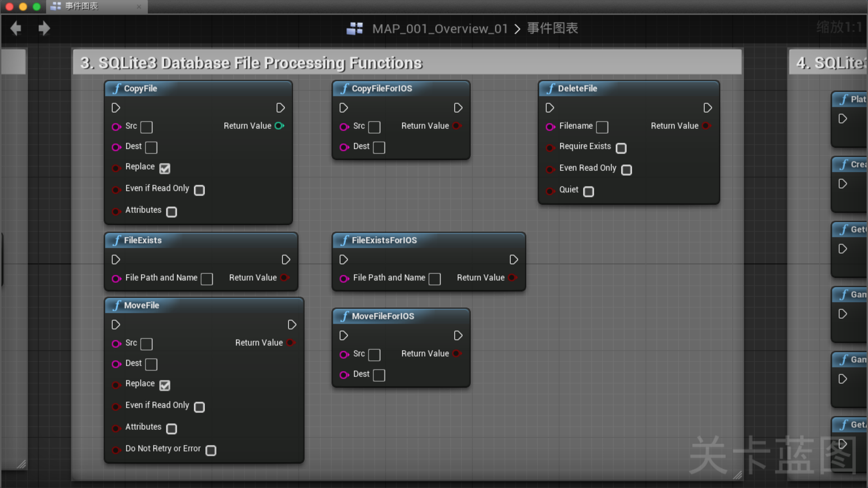
Task: Enable Even Read Only on DeleteFile
Action: [627, 170]
